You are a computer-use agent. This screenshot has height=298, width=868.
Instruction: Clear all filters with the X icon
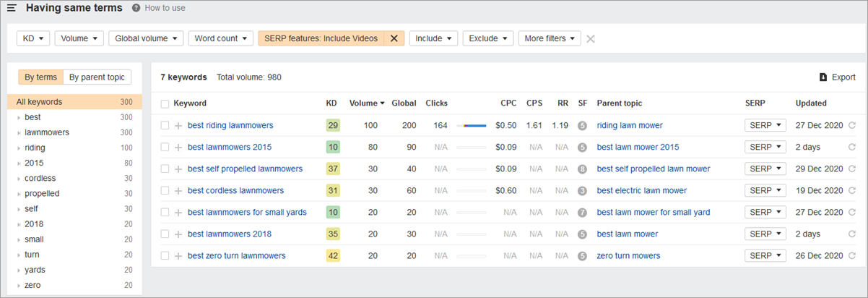coord(591,38)
